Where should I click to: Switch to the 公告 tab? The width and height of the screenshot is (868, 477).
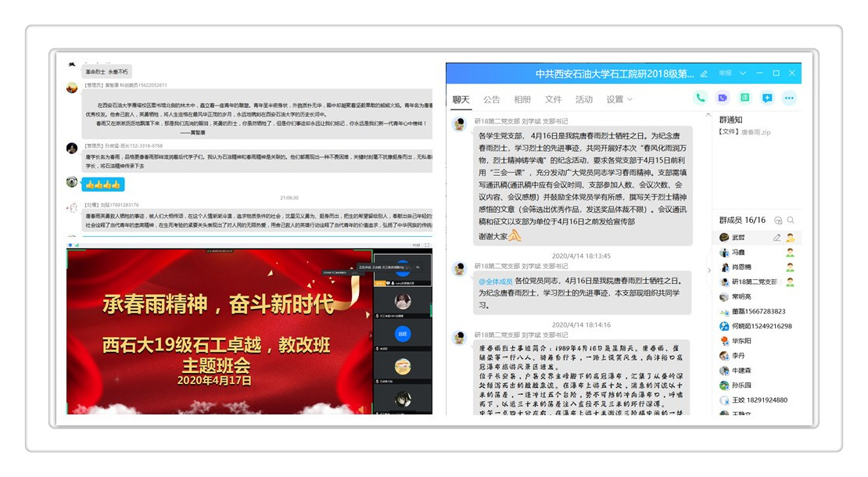pos(491,99)
